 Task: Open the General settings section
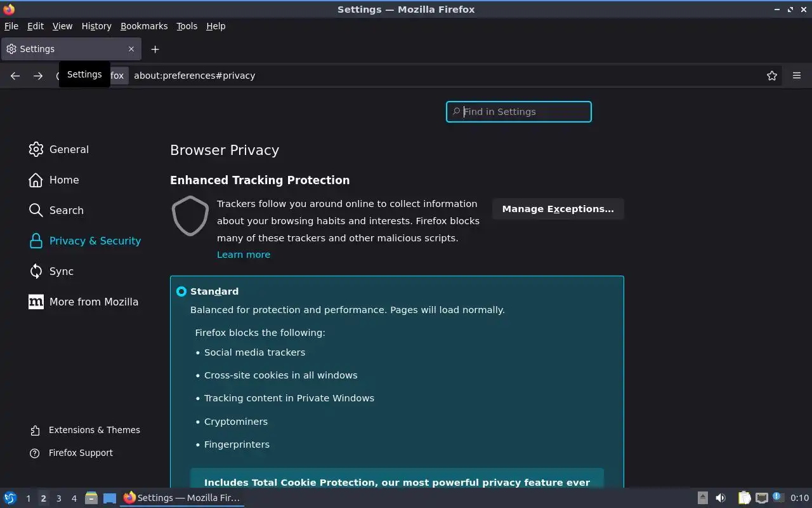pos(58,149)
